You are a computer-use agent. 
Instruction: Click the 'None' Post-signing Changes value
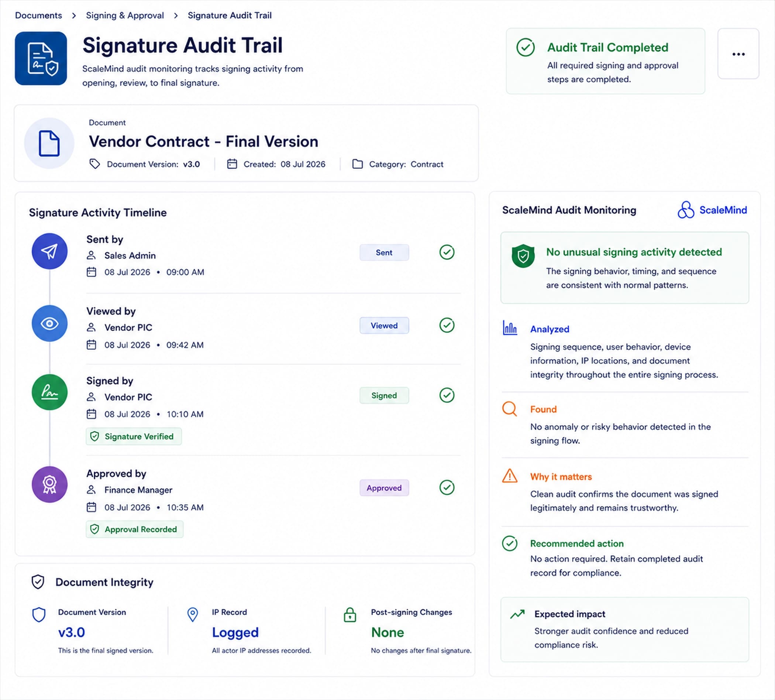[387, 633]
